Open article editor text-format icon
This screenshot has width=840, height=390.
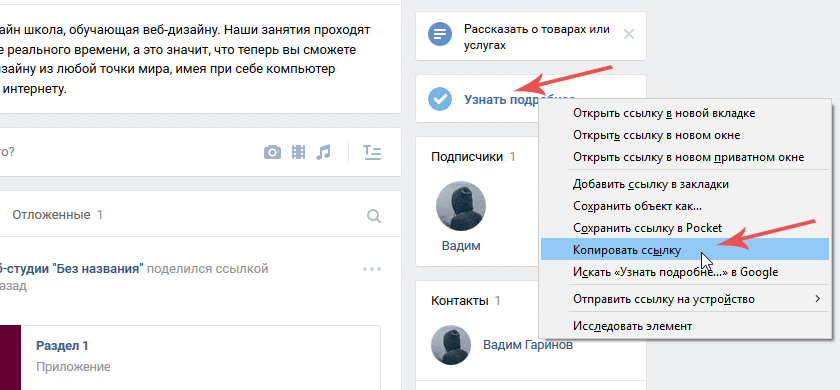[x=372, y=153]
